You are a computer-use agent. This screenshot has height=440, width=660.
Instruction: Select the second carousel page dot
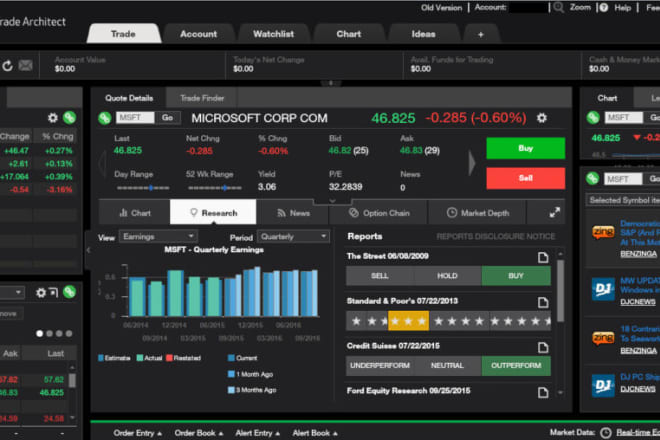tap(50, 333)
